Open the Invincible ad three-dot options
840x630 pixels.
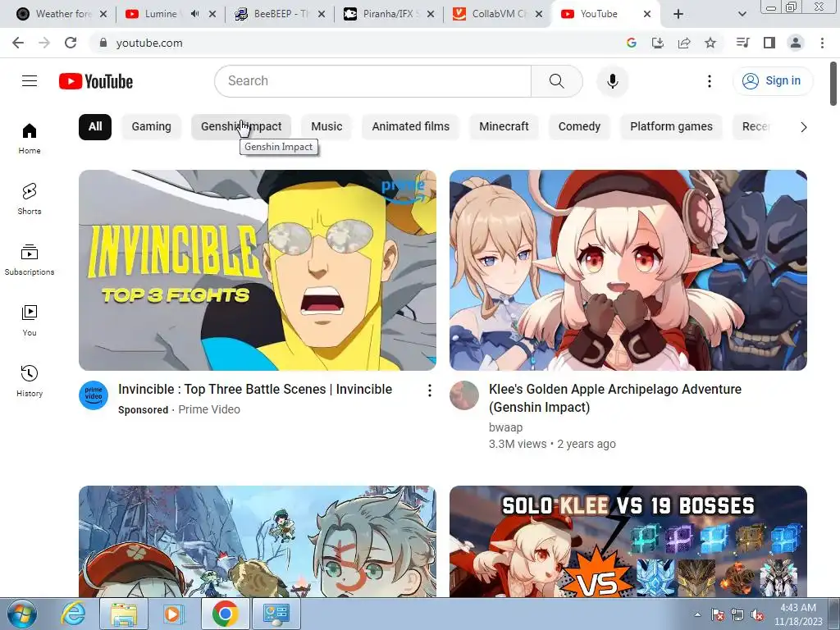429,390
